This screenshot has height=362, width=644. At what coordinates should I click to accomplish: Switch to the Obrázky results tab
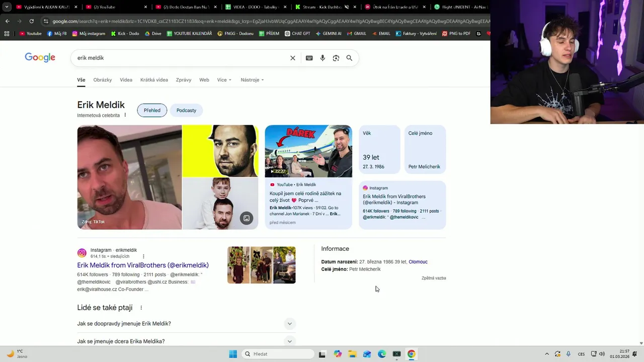tap(103, 80)
